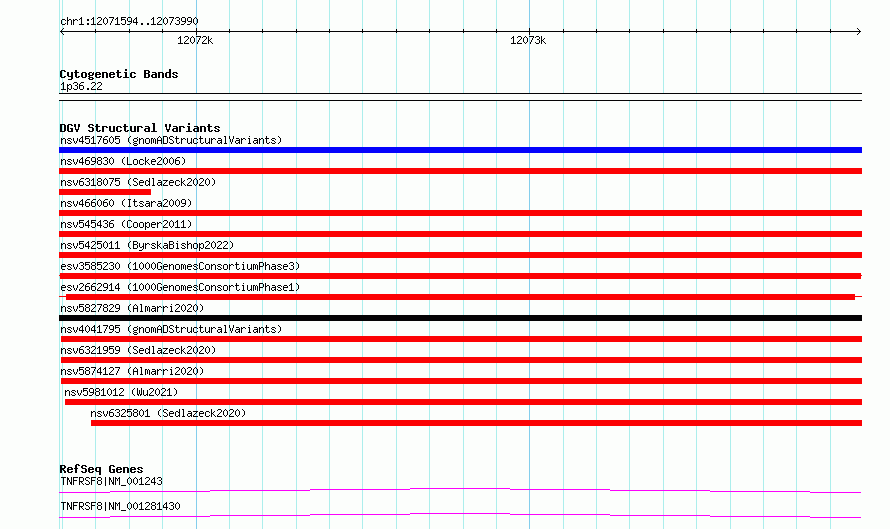
Task: Click the 1p36.22 cytogenetic band label
Action: (x=81, y=86)
